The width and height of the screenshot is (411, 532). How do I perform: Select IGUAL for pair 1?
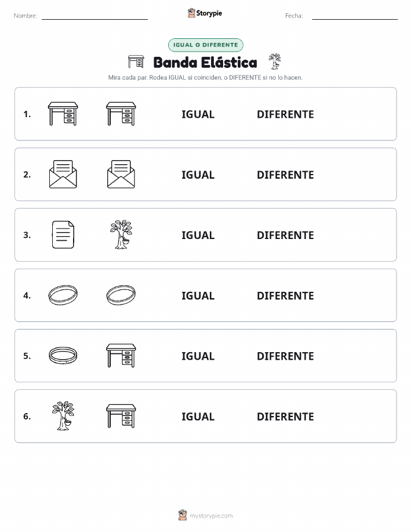[x=198, y=114]
